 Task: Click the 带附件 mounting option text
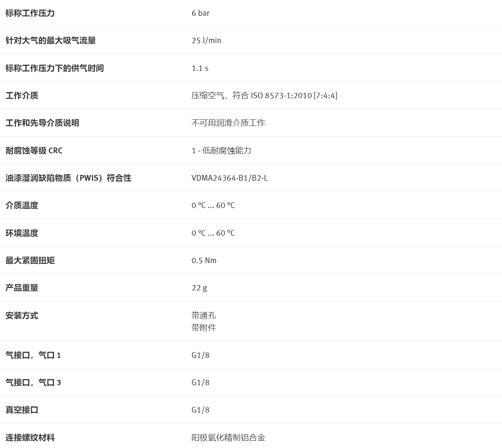click(204, 328)
